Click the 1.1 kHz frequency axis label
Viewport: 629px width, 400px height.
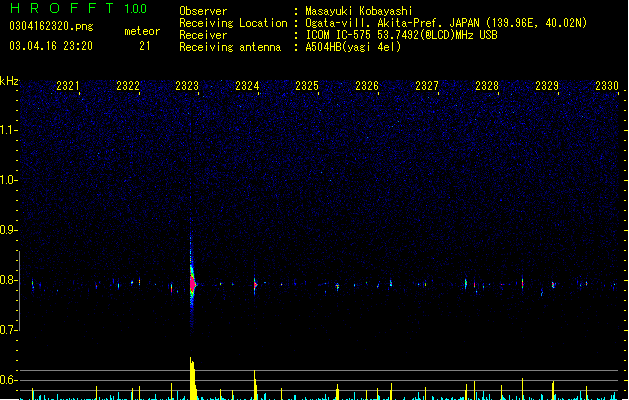coord(8,130)
